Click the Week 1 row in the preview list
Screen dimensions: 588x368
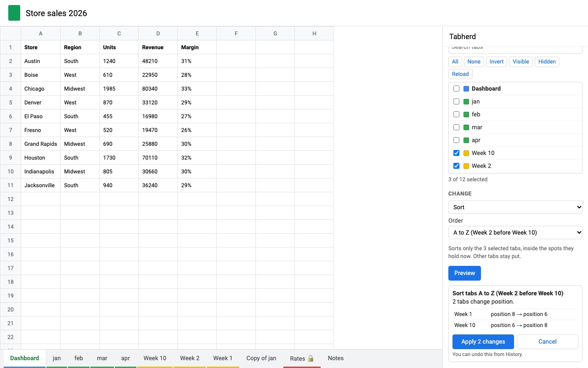[x=515, y=314]
